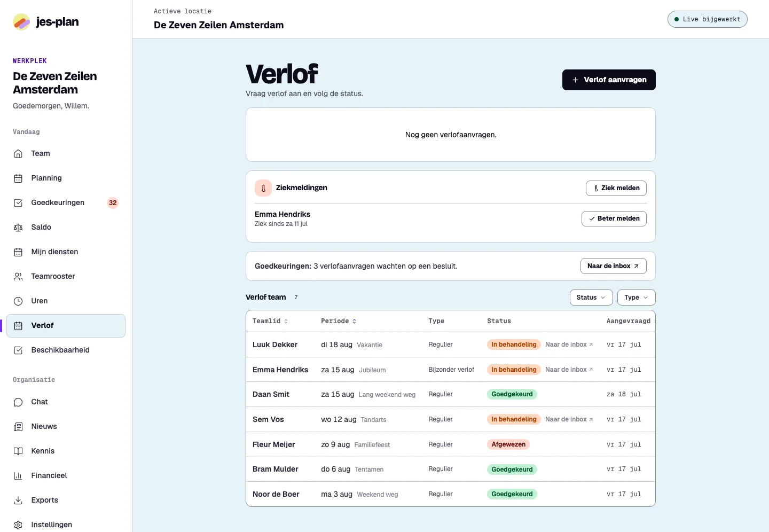
Task: Click the thermometer icon beside Ziekmeldingen
Action: click(x=263, y=188)
